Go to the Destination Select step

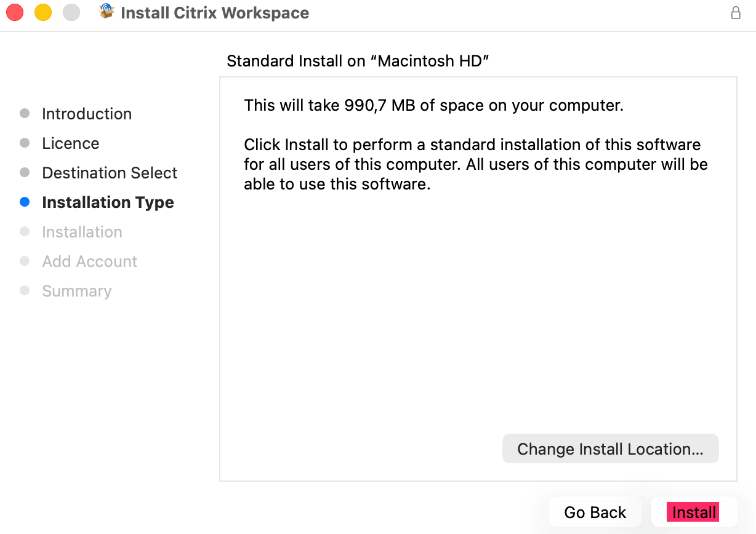(110, 173)
